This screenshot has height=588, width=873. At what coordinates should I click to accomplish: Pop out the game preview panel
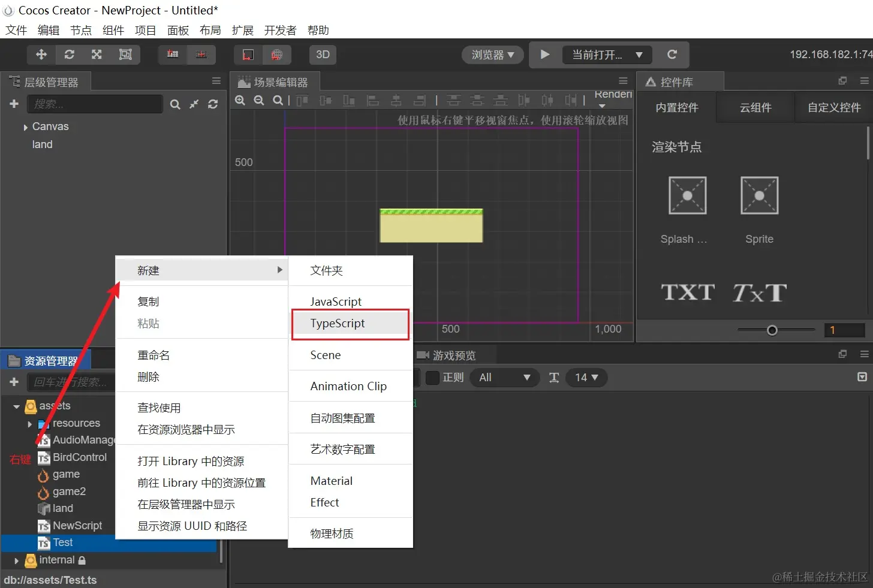842,354
